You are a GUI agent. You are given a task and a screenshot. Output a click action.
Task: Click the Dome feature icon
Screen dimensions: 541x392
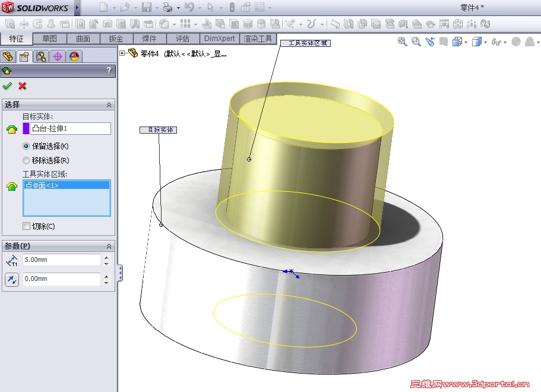(261, 24)
